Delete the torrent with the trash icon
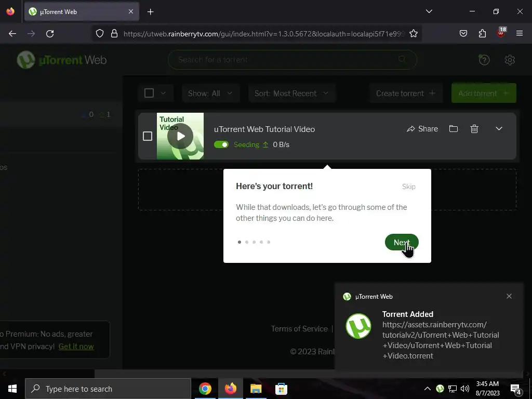532x399 pixels. (474, 129)
